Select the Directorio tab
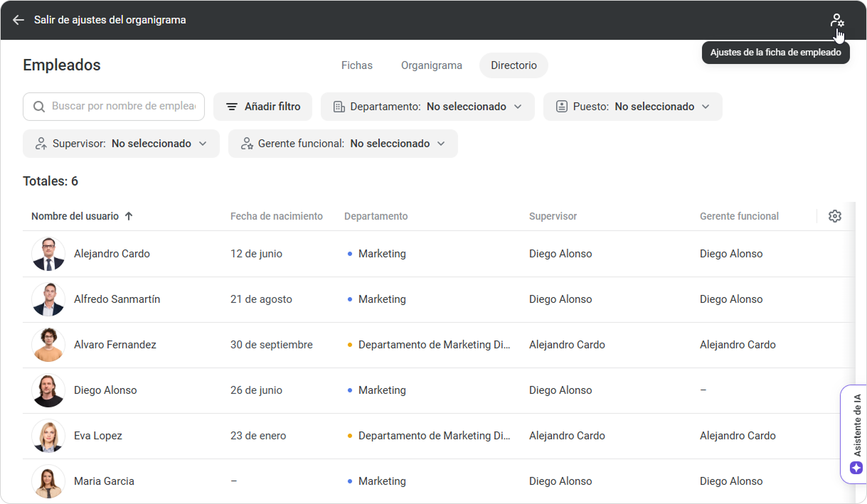Image resolution: width=867 pixels, height=504 pixels. (x=514, y=65)
